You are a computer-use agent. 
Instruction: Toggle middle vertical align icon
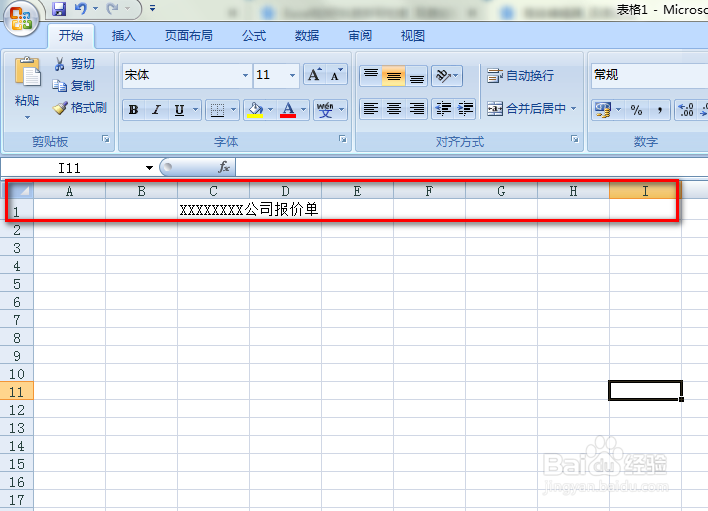point(394,75)
